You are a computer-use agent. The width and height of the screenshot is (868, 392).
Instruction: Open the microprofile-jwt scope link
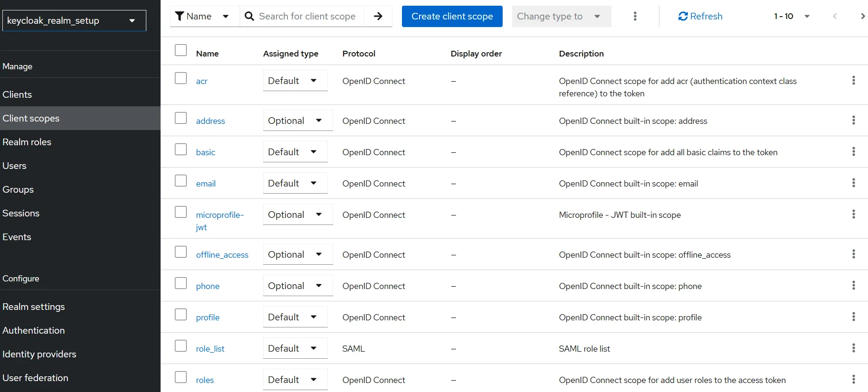coord(219,221)
